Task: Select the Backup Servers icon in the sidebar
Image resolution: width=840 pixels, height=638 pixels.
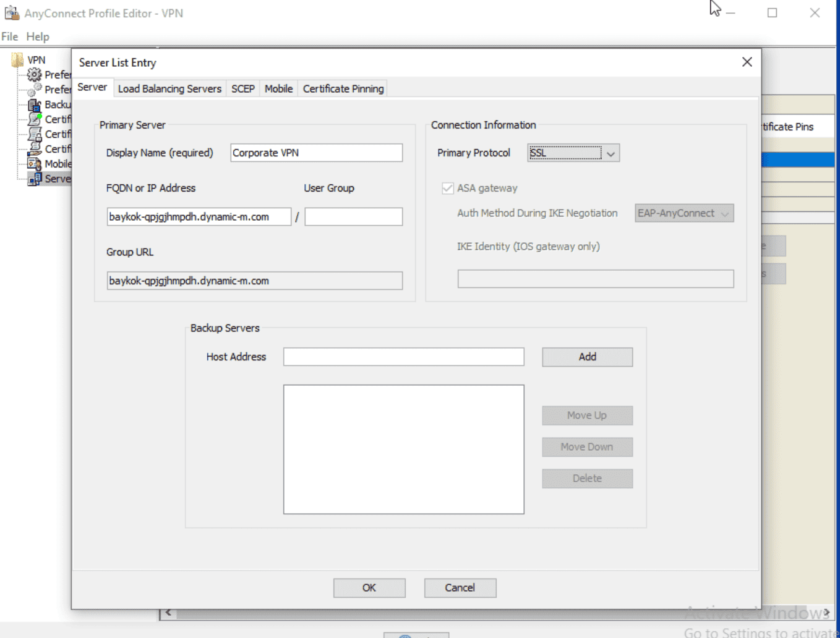Action: coord(34,104)
